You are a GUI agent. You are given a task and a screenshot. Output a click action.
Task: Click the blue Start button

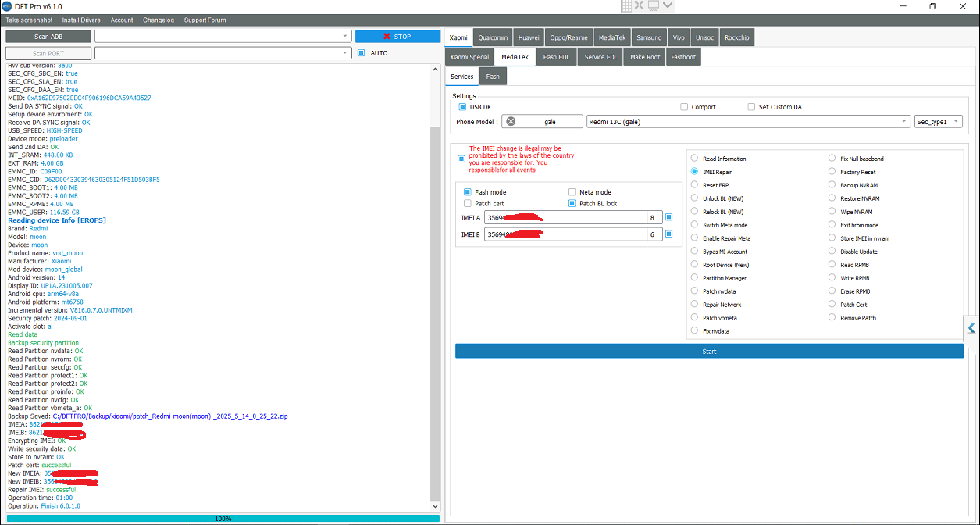pyautogui.click(x=709, y=352)
